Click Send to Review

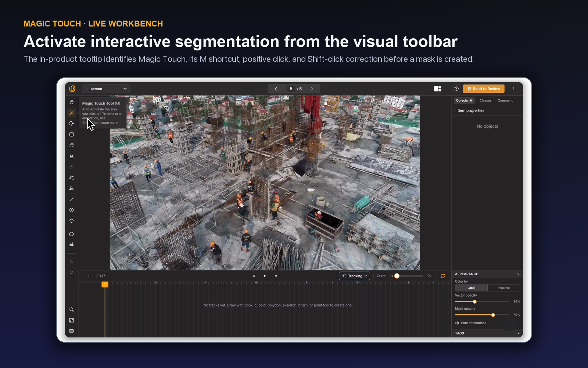pyautogui.click(x=484, y=89)
